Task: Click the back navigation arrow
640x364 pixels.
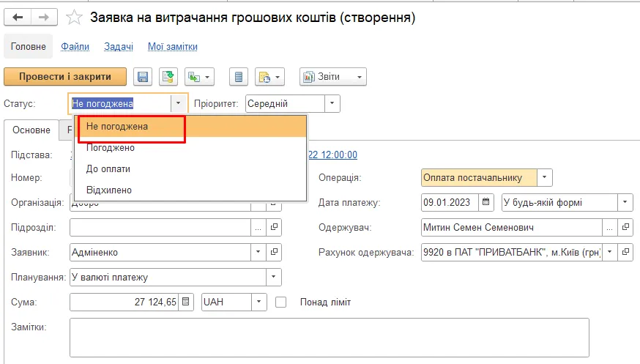Action: coord(18,17)
